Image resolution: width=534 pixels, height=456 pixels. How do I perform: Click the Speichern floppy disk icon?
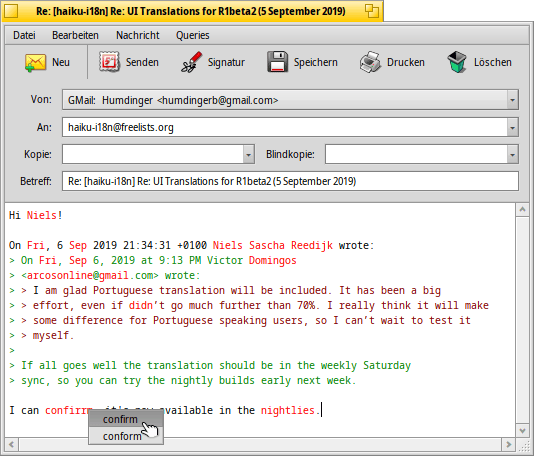coord(277,62)
